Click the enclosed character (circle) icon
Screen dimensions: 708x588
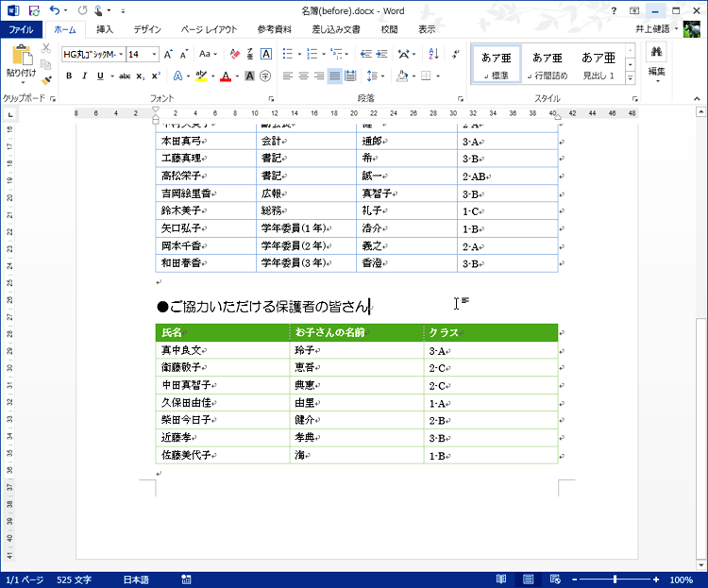[x=265, y=76]
